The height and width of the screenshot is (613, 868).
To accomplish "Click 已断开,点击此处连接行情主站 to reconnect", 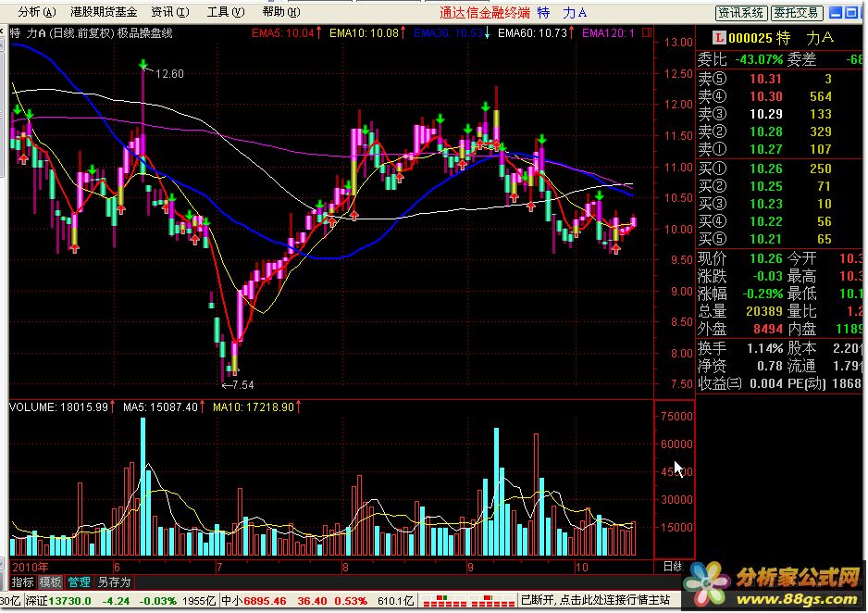I will pos(595,600).
